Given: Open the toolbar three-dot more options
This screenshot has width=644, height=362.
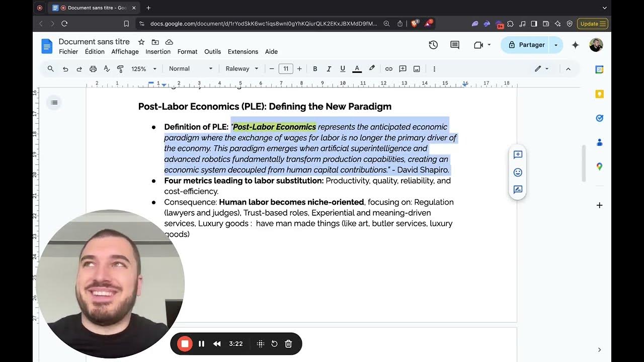Looking at the screenshot, I should click(434, 69).
